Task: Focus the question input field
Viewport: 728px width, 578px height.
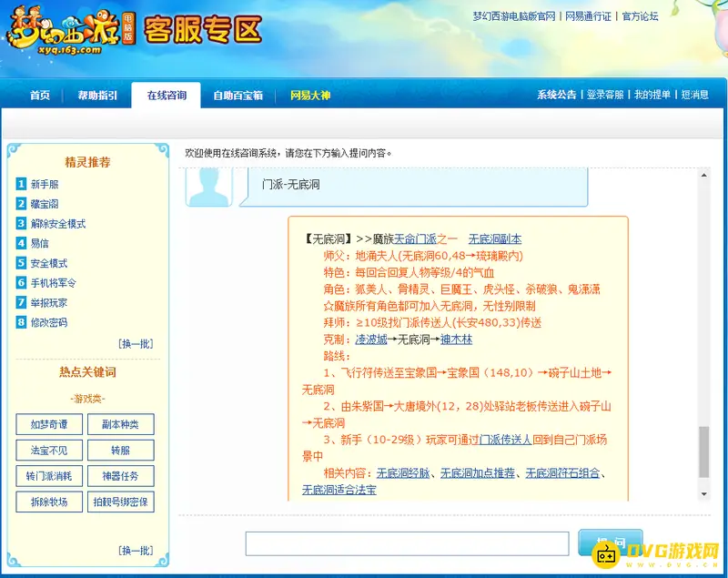Action: [x=407, y=543]
